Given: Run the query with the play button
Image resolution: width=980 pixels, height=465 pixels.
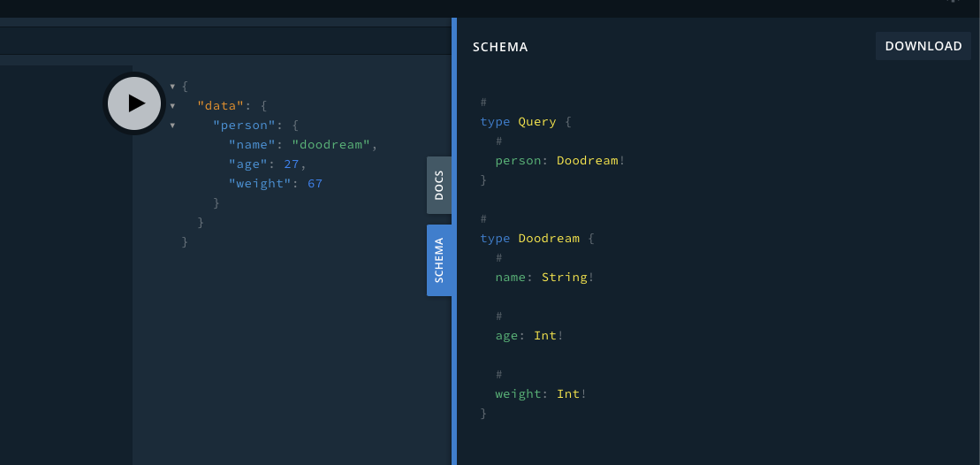Looking at the screenshot, I should click(134, 103).
